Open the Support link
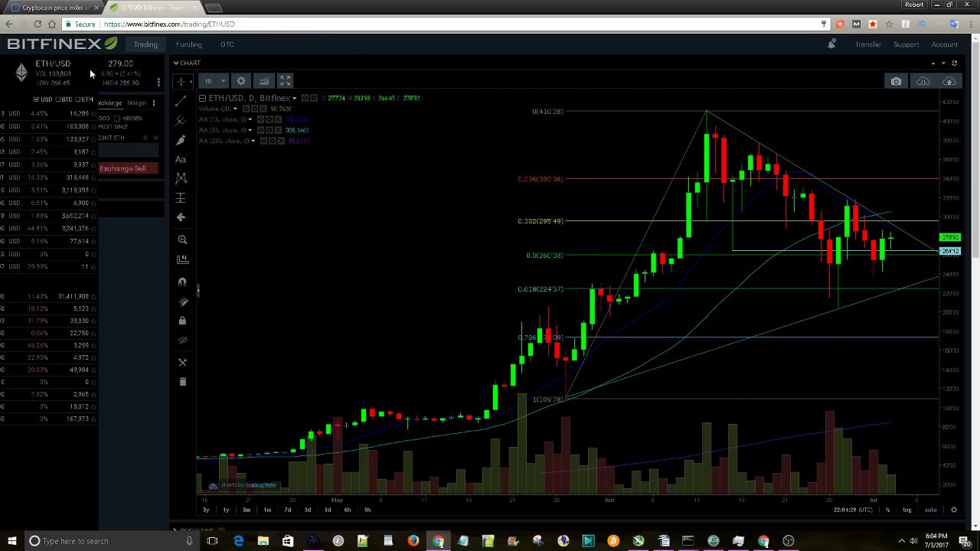 pyautogui.click(x=906, y=44)
